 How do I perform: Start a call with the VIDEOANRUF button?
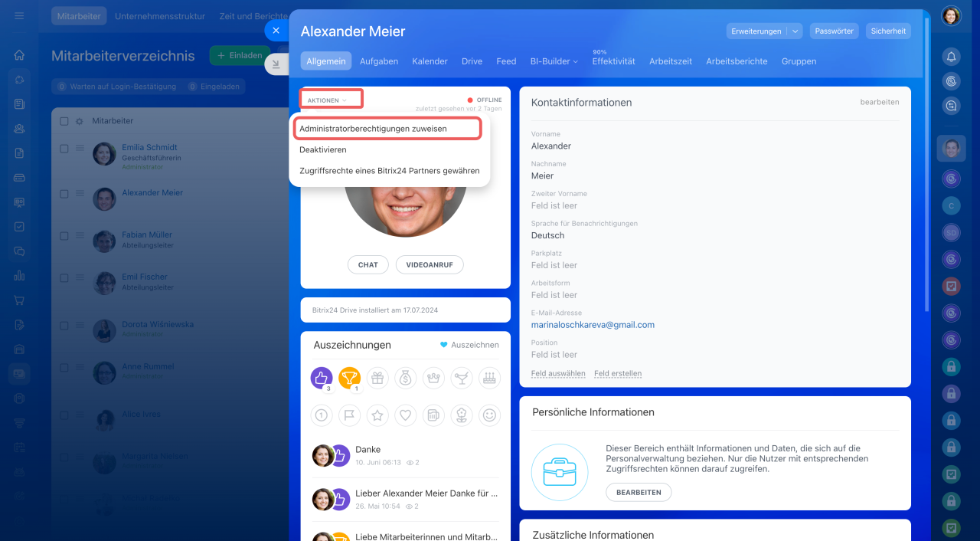(430, 264)
